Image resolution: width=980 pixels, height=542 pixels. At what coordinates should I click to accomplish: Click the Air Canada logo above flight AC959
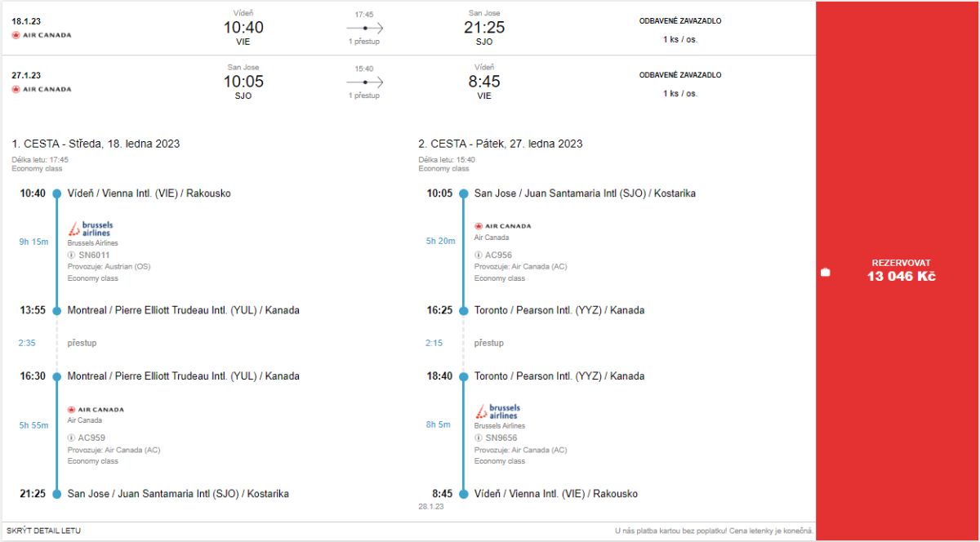pyautogui.click(x=96, y=409)
